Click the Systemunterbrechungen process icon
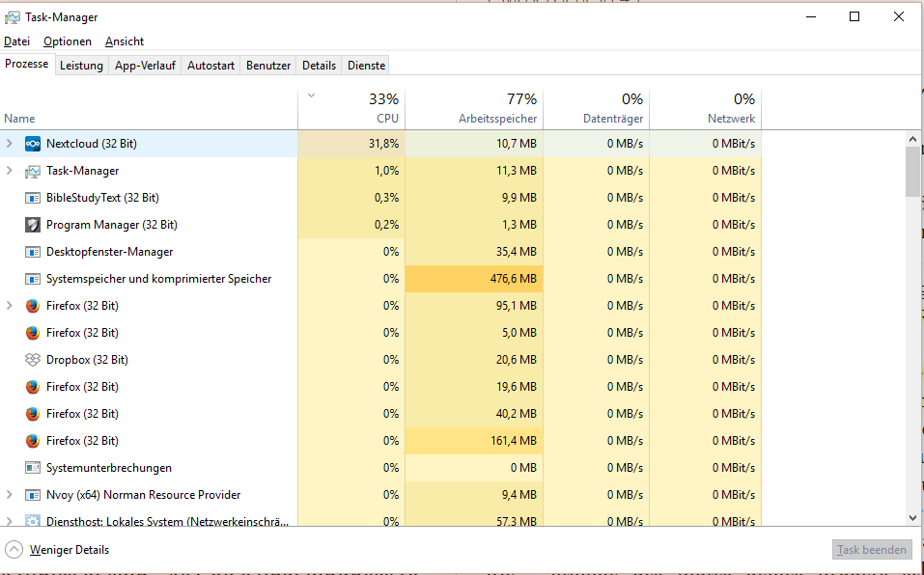 [33, 468]
